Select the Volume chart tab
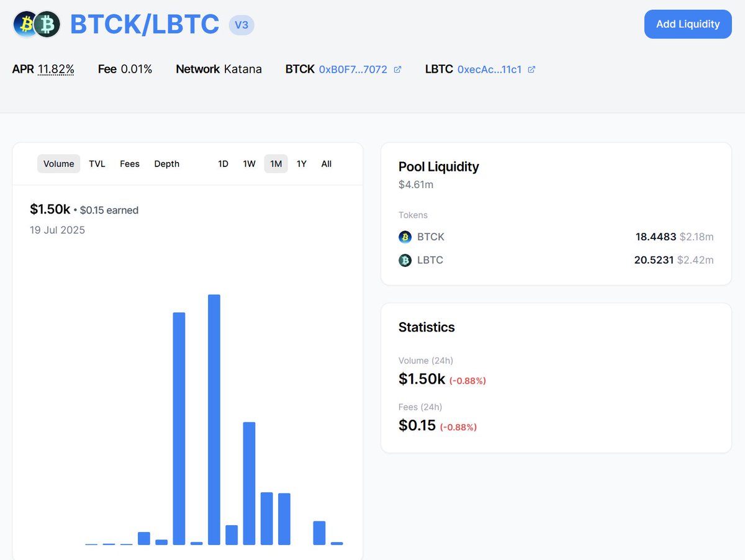Image resolution: width=745 pixels, height=560 pixels. coord(59,164)
